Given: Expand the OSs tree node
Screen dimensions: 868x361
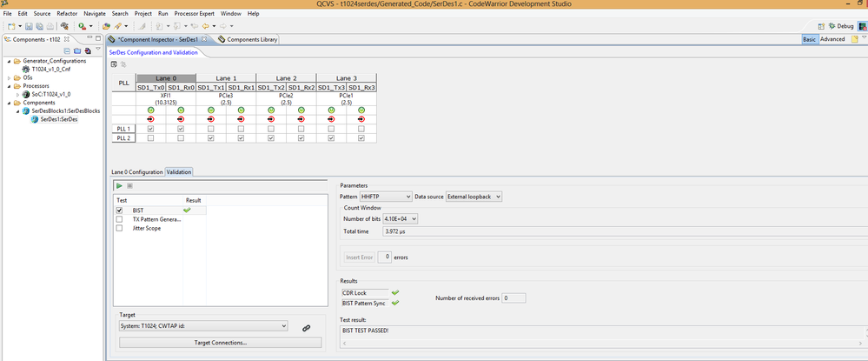Looking at the screenshot, I should pyautogui.click(x=10, y=77).
